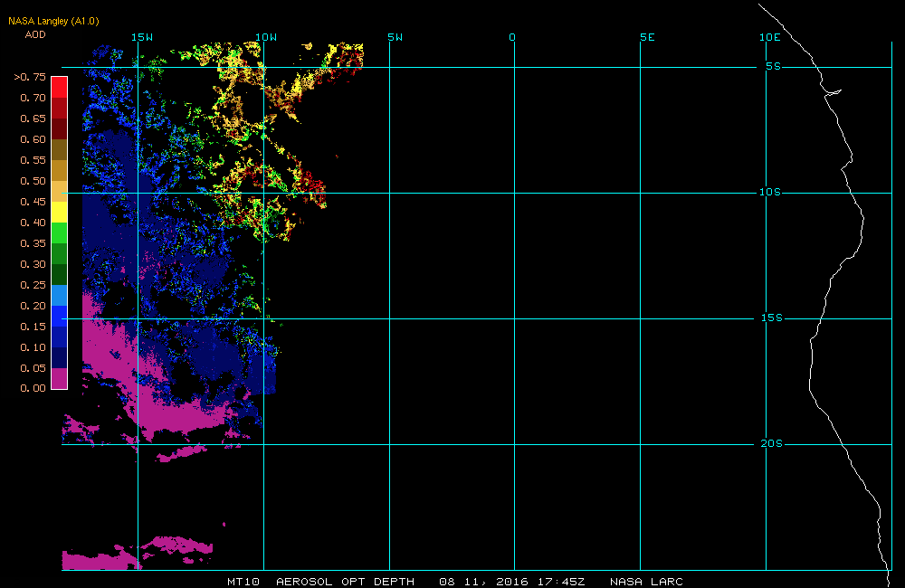This screenshot has height=588, width=905.
Task: Click the '10W' longitude label
Action: click(266, 37)
